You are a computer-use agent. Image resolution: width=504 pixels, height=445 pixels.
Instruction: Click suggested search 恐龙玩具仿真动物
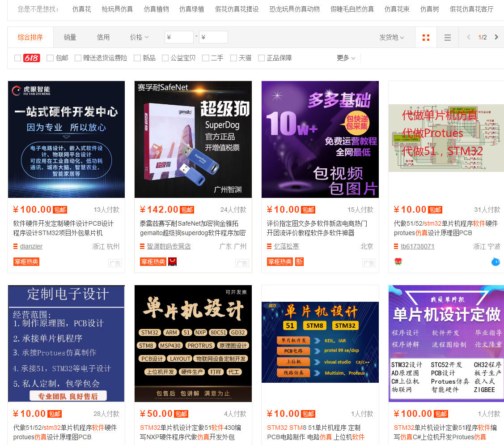point(294,9)
